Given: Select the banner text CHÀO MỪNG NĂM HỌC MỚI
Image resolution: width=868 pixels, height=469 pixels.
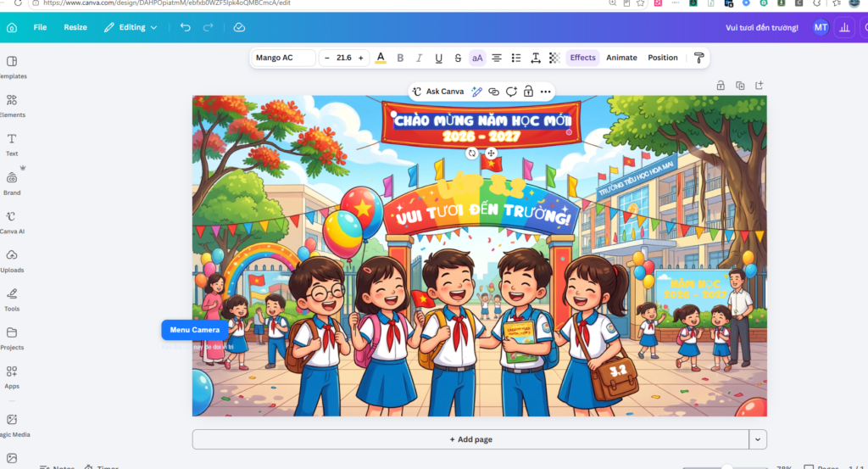Looking at the screenshot, I should [x=482, y=120].
